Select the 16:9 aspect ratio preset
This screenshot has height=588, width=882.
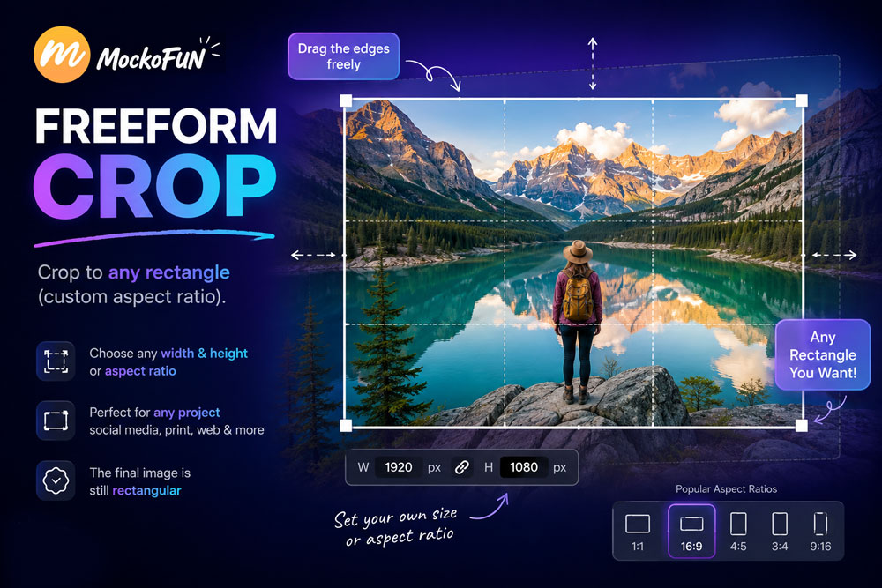coord(691,532)
